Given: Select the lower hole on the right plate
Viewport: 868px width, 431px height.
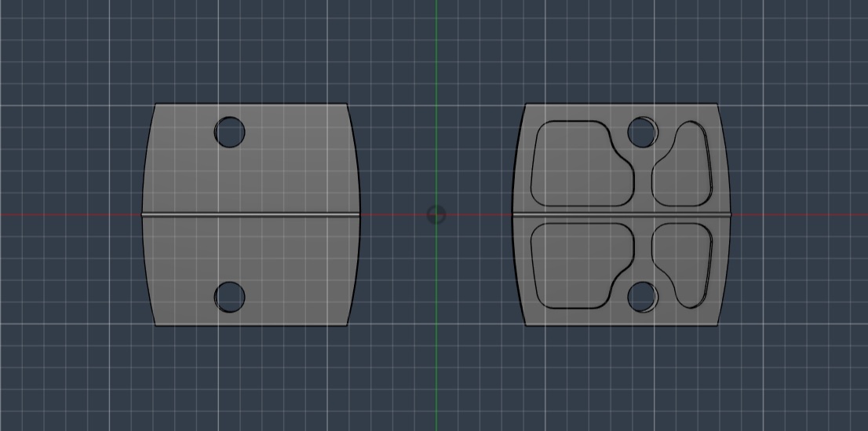Looking at the screenshot, I should [x=643, y=297].
